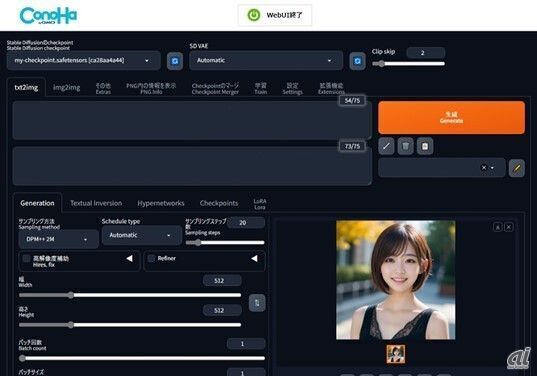Click the icon left of preview close
The image size is (537, 376).
pos(498,227)
